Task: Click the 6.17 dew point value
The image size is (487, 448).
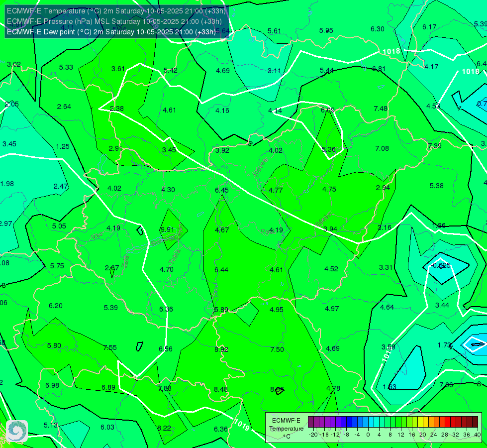Action: click(429, 27)
